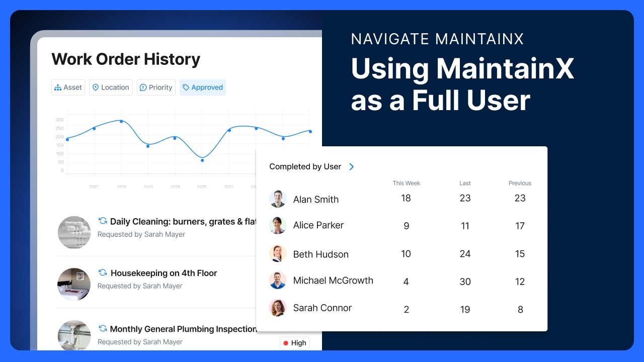Click the High priority badge
This screenshot has width=644, height=362.
coord(294,343)
